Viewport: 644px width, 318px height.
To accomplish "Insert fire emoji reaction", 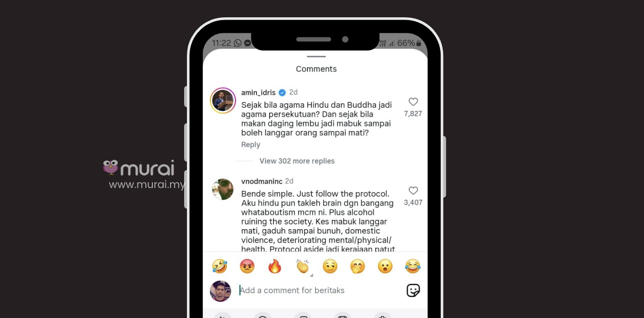I will (x=275, y=266).
